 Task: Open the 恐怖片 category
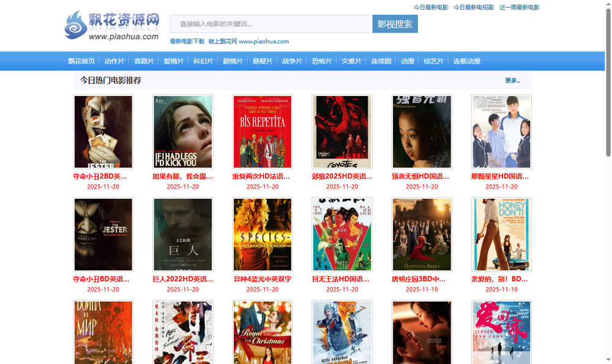click(x=322, y=61)
